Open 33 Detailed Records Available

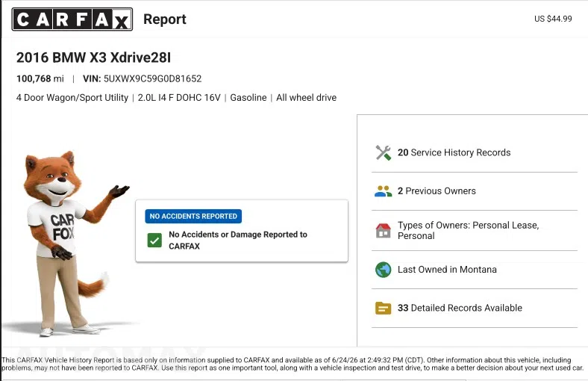click(x=475, y=309)
